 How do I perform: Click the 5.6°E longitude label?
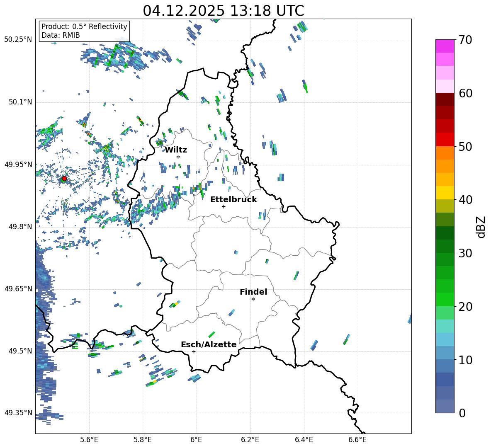point(89,440)
